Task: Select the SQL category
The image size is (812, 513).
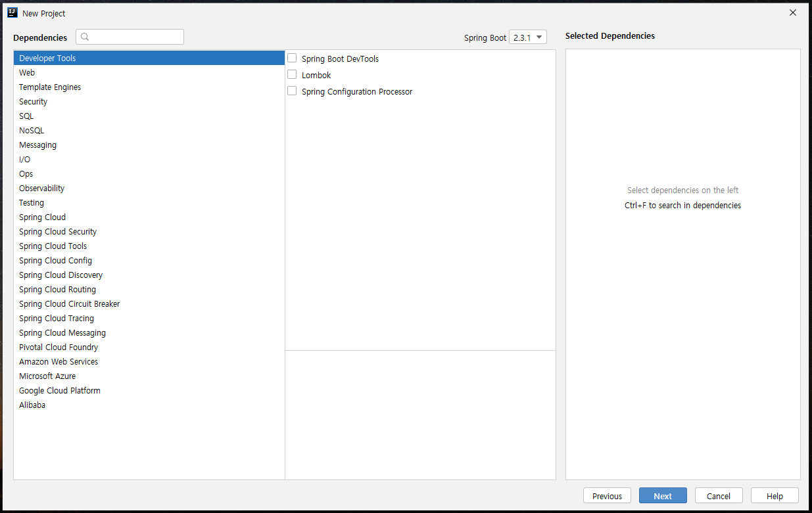Action: [x=149, y=116]
